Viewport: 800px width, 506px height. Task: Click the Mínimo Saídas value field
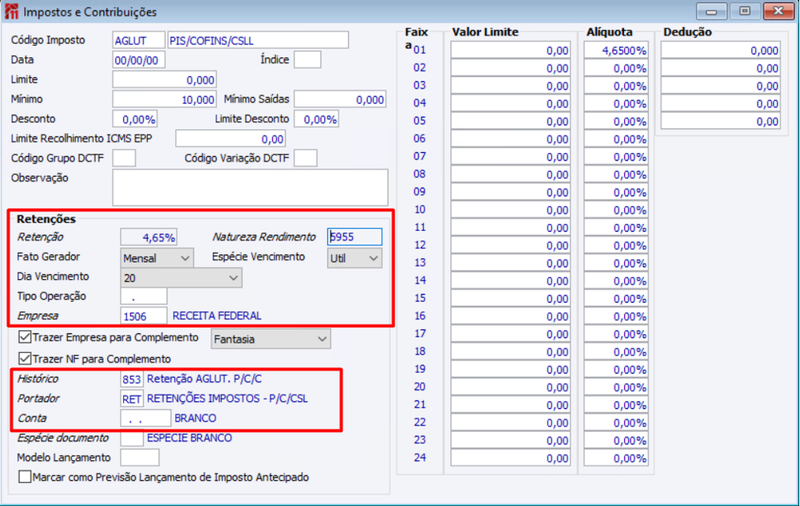coord(340,99)
